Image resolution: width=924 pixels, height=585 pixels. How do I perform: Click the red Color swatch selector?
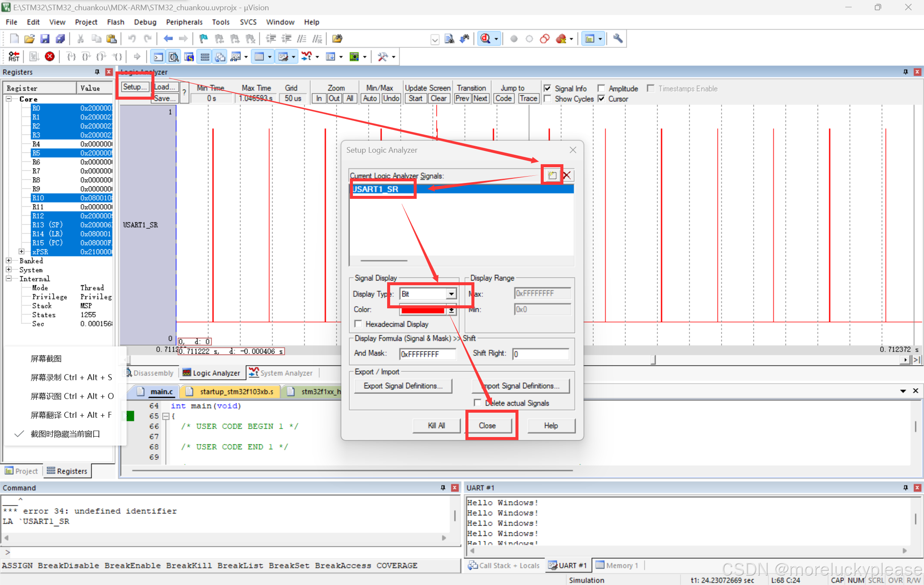(x=423, y=310)
